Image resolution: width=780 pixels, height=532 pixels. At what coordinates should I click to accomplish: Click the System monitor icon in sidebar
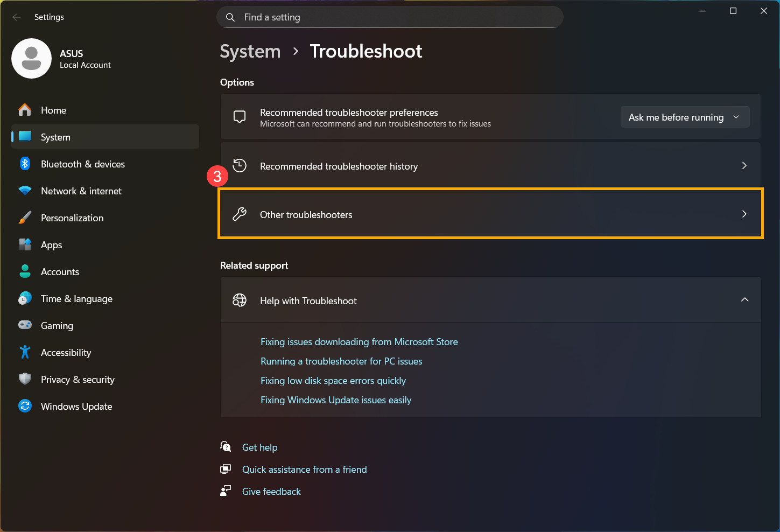pyautogui.click(x=25, y=137)
